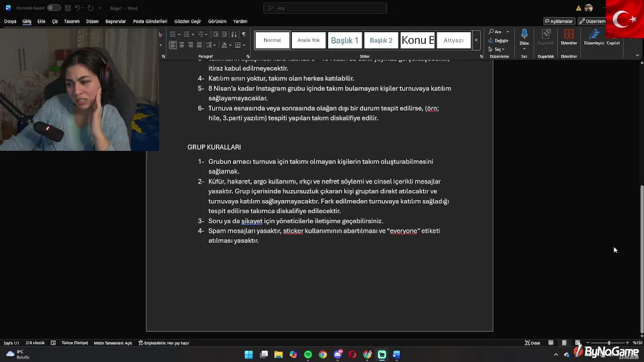Open the borders dropdown arrow

(x=245, y=45)
